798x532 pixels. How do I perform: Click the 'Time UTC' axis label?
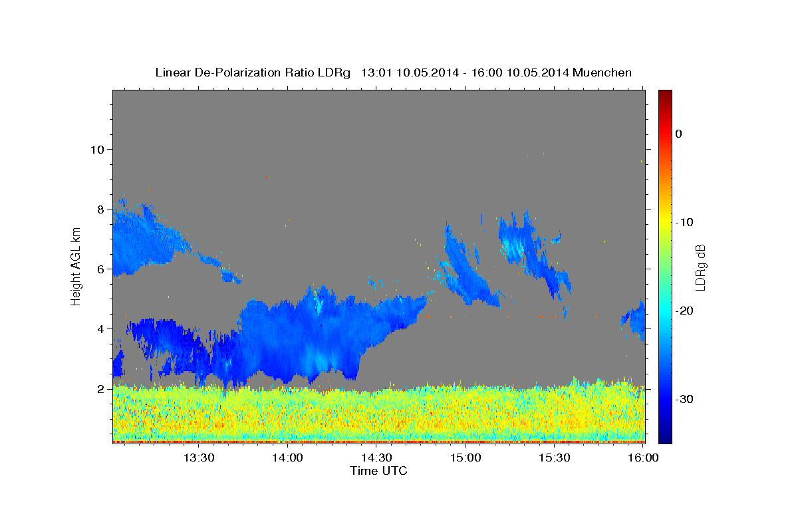click(x=378, y=471)
